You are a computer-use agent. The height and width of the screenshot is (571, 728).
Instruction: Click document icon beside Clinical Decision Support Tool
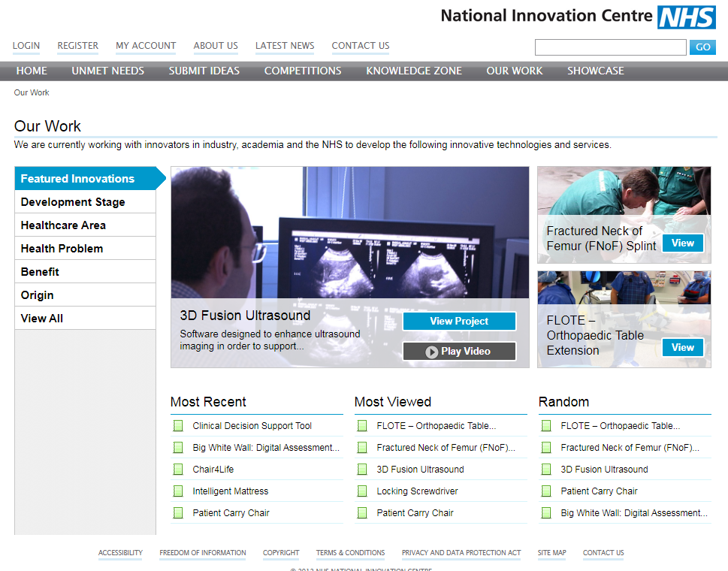pos(178,426)
